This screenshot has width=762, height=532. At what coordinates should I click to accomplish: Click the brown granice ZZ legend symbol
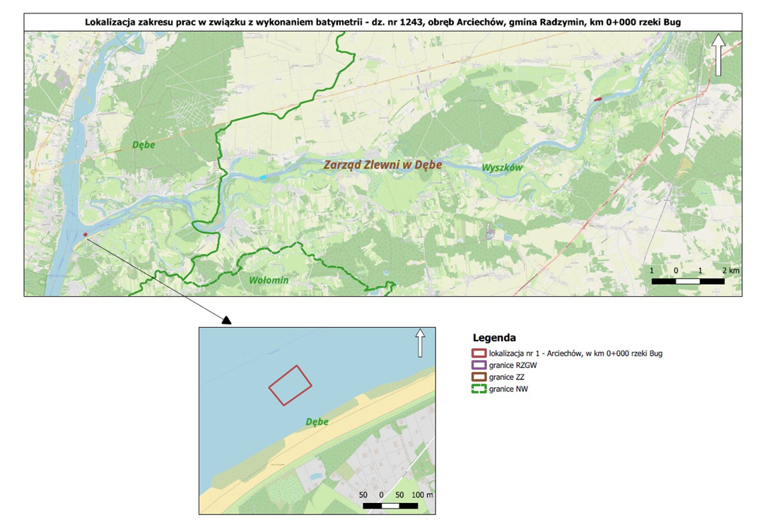[479, 377]
